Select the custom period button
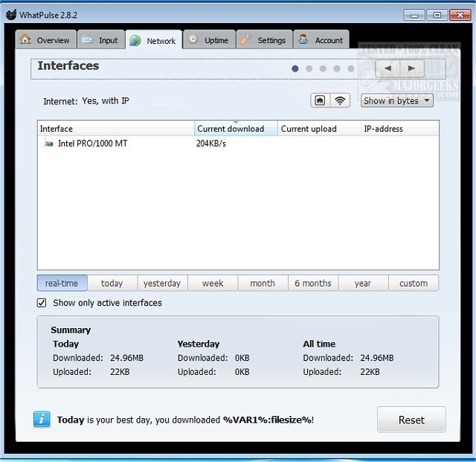 [414, 283]
